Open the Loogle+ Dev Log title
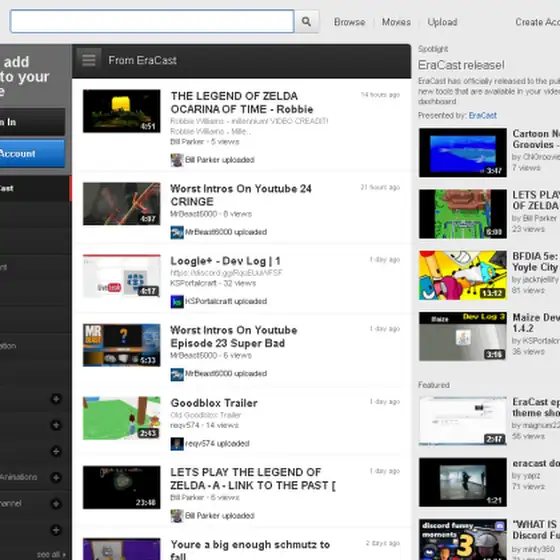Screen dimensions: 560x560 click(225, 261)
